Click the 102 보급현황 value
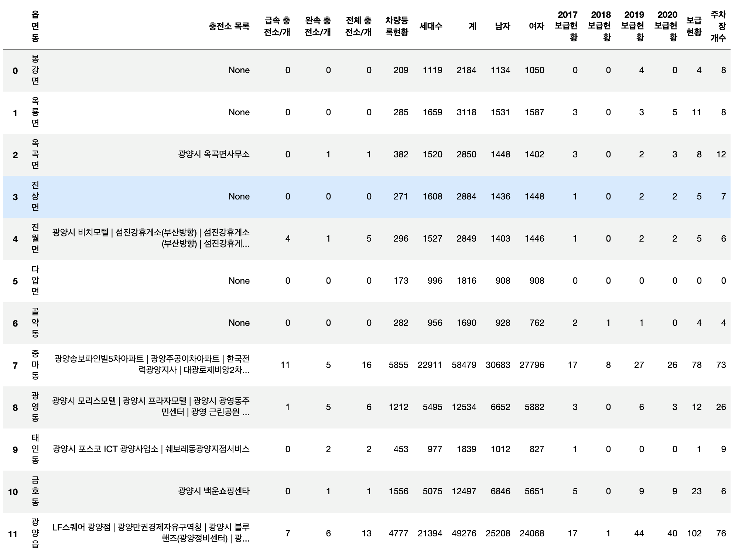The height and width of the screenshot is (560, 735). pos(694,533)
